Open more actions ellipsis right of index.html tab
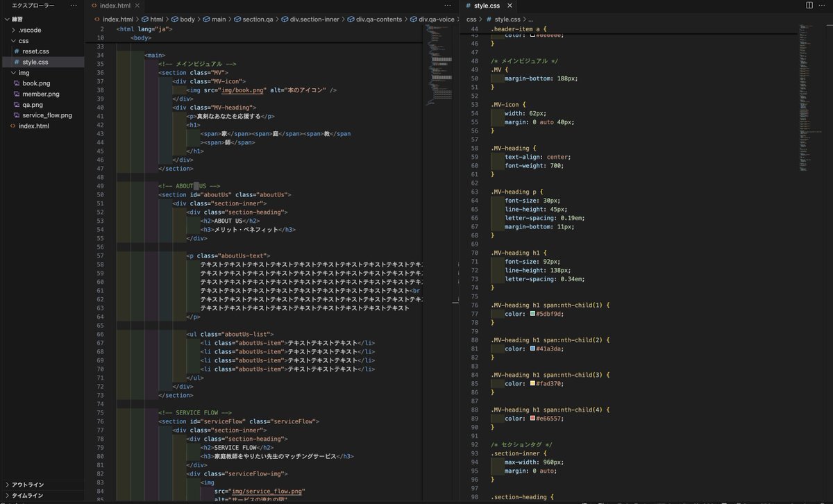The width and height of the screenshot is (833, 504). pos(448,6)
